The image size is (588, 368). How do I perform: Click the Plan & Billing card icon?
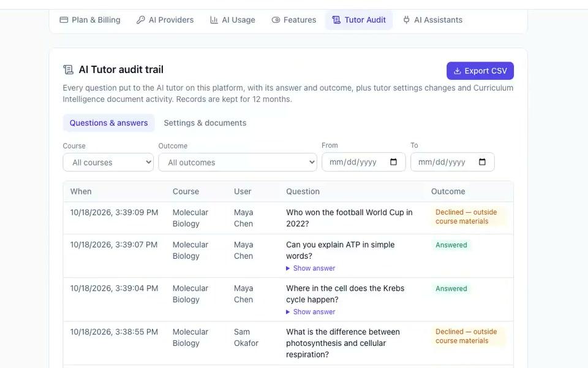click(64, 20)
